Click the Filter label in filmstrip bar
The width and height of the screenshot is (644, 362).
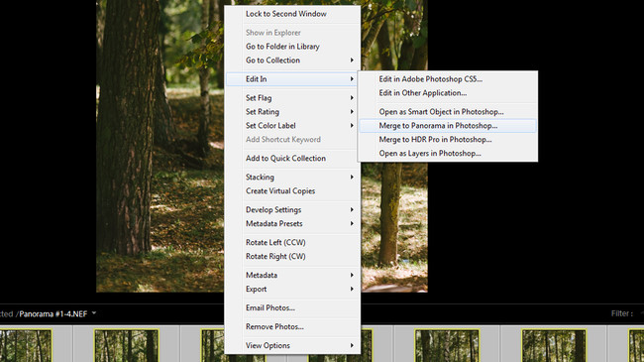click(x=622, y=313)
